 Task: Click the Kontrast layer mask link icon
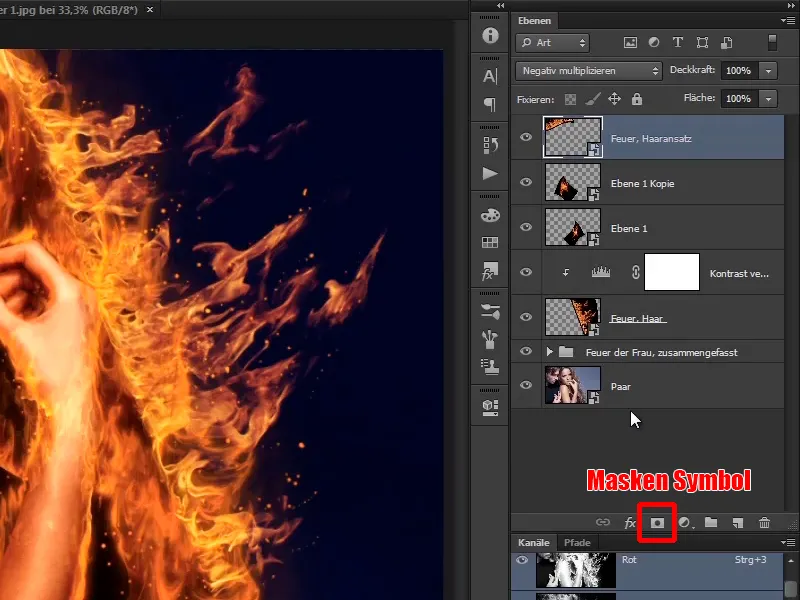[x=635, y=272]
